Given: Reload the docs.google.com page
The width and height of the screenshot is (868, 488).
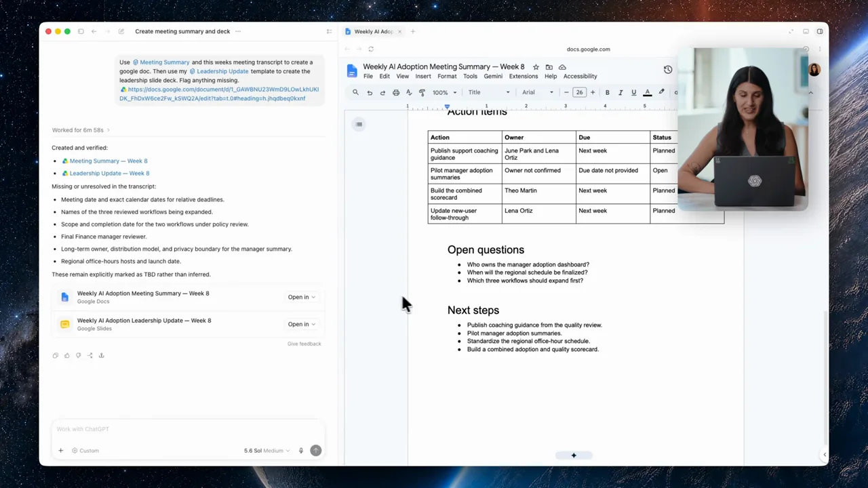Looking at the screenshot, I should click(371, 49).
